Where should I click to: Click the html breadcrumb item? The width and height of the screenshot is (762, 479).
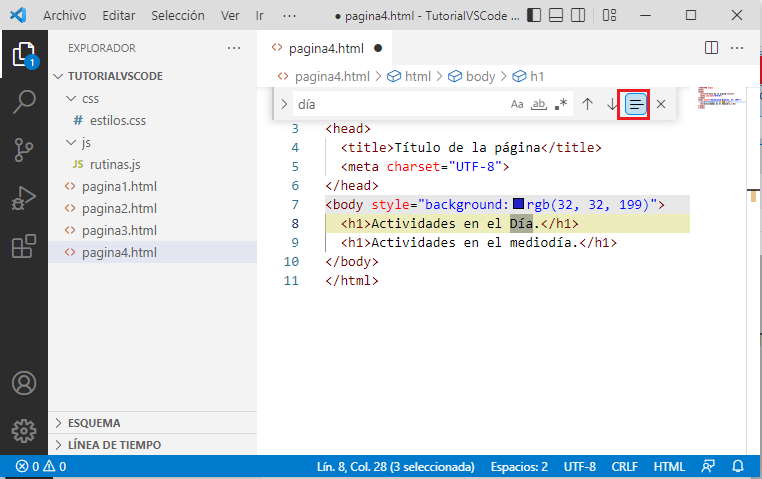click(417, 77)
